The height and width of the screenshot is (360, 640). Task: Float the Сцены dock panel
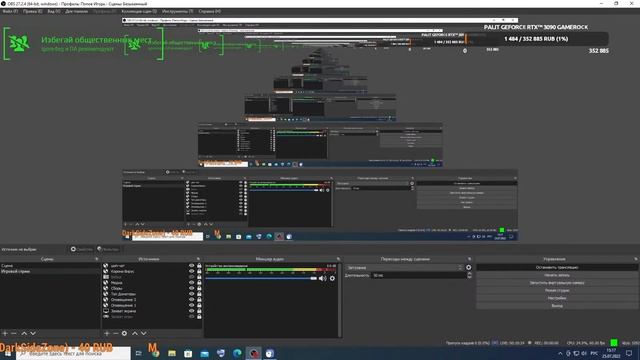pyautogui.click(x=97, y=259)
